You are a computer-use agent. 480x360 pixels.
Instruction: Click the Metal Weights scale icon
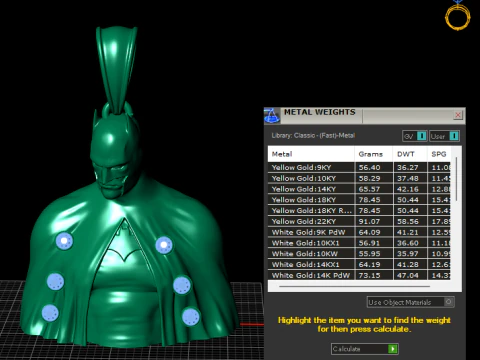coord(272,116)
